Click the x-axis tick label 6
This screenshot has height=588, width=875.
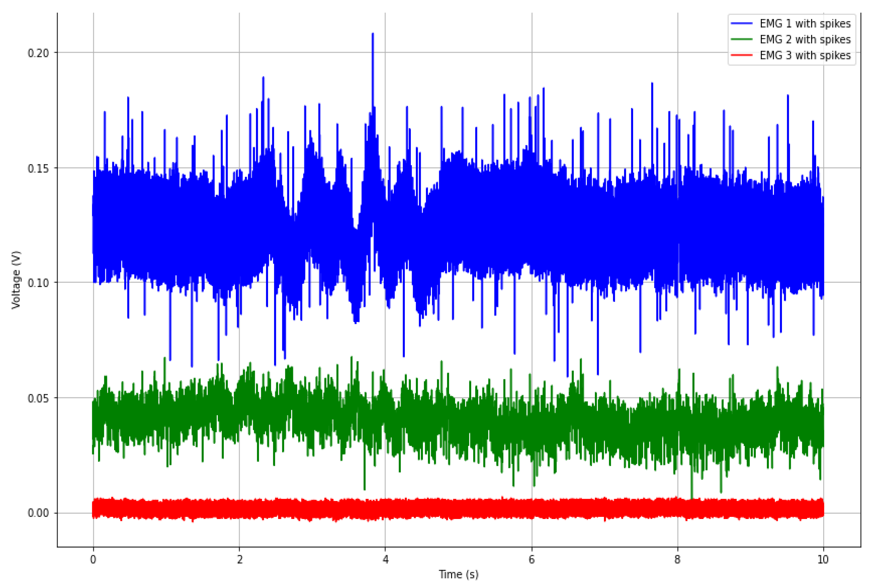(532, 559)
